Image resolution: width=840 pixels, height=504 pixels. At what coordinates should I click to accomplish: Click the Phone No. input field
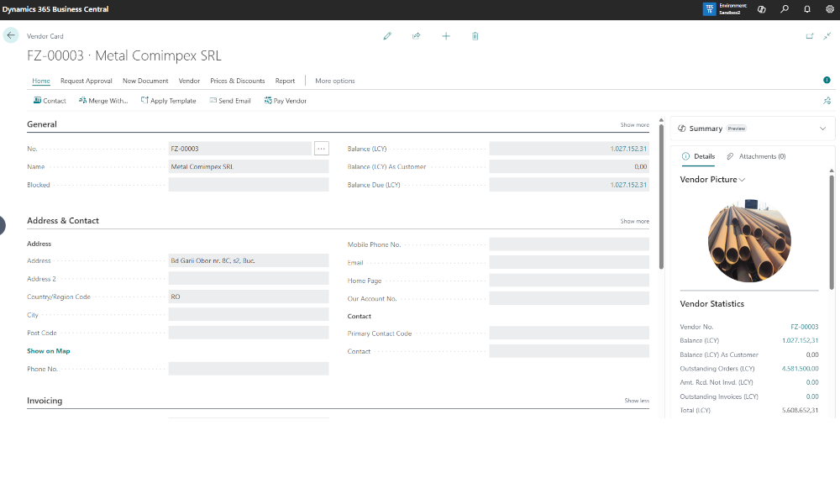(249, 369)
